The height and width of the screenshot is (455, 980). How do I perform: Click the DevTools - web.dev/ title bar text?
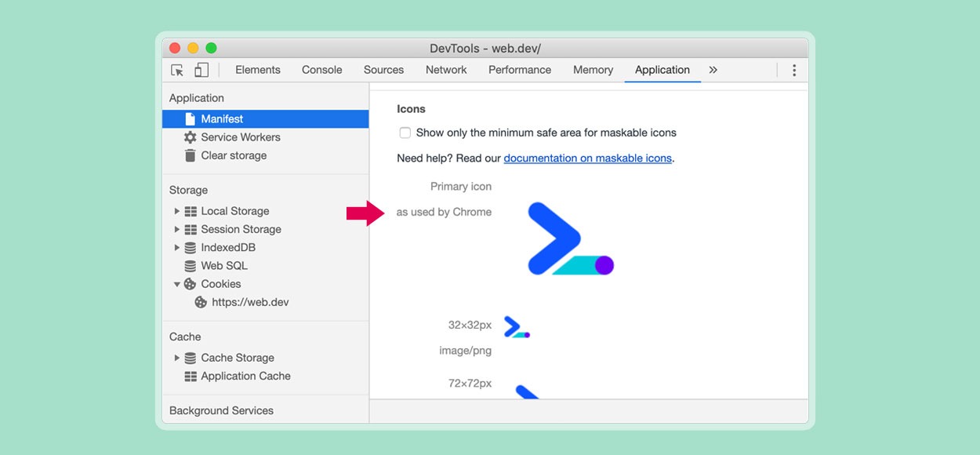485,49
